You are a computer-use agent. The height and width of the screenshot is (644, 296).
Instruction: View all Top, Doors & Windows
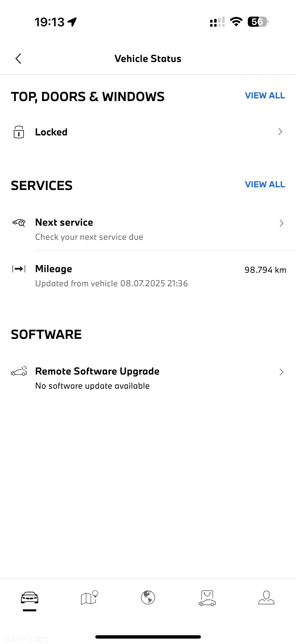pos(265,95)
